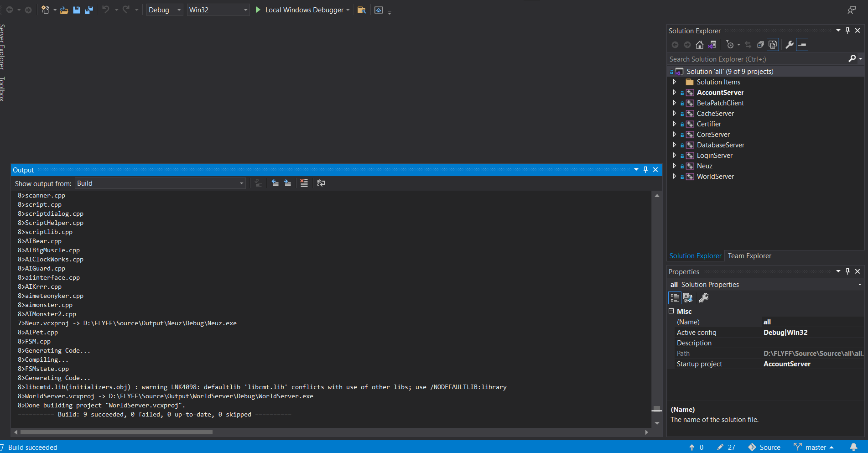
Task: Toggle auto-hide pin on Output window
Action: 645,170
